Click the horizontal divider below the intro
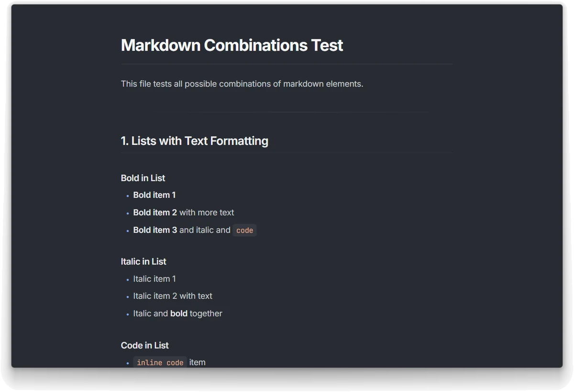Viewport: 574px width, 392px height. click(287, 112)
